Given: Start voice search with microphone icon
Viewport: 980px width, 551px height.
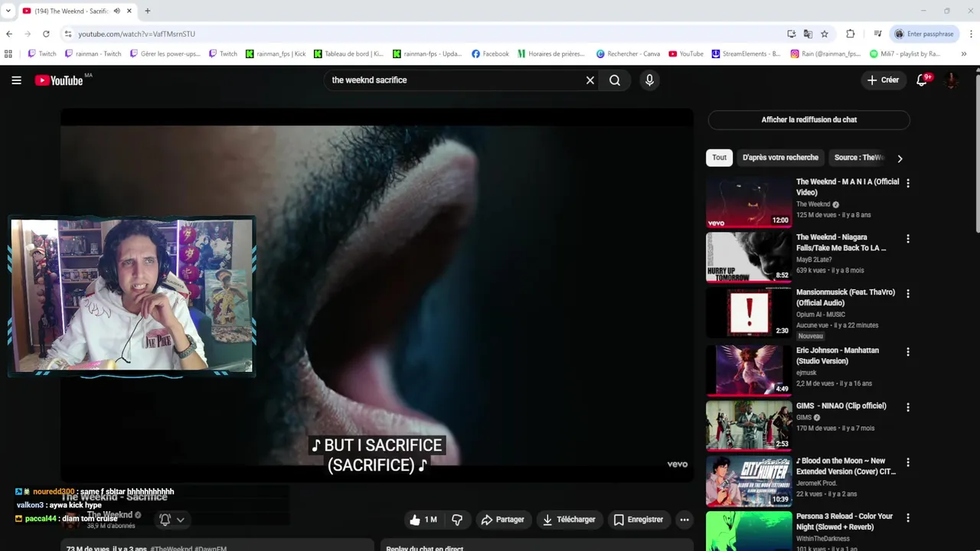Looking at the screenshot, I should point(649,80).
